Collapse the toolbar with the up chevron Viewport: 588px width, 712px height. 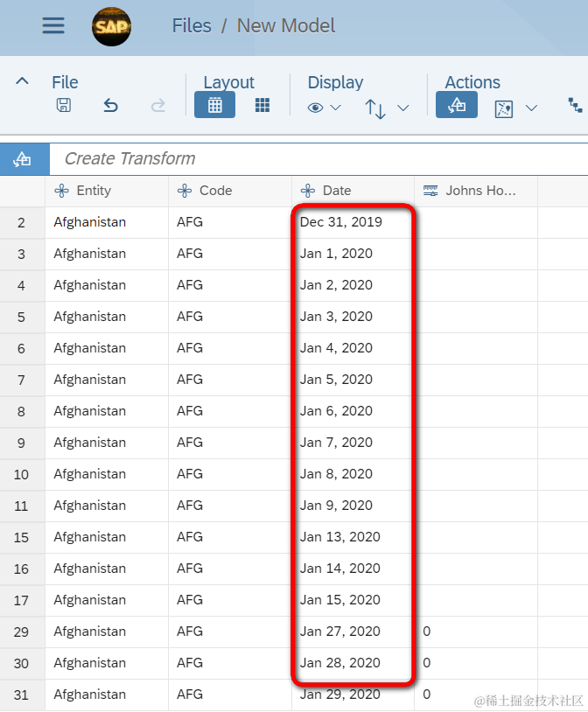pos(22,81)
